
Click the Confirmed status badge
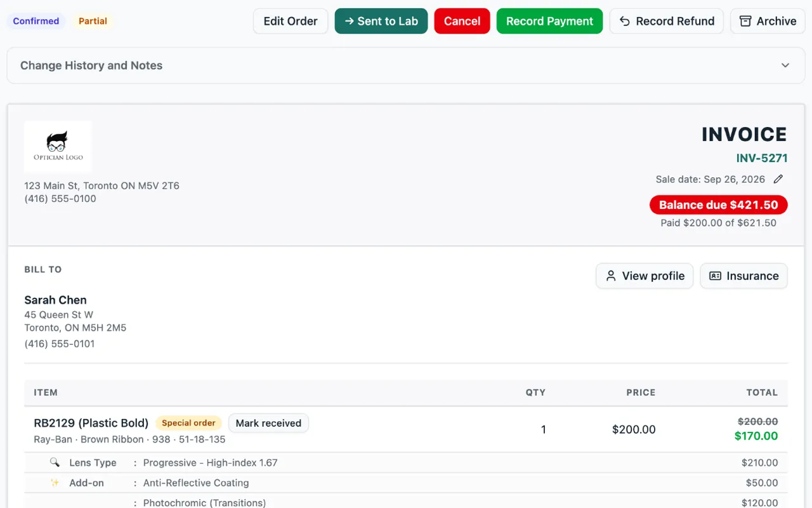point(36,21)
